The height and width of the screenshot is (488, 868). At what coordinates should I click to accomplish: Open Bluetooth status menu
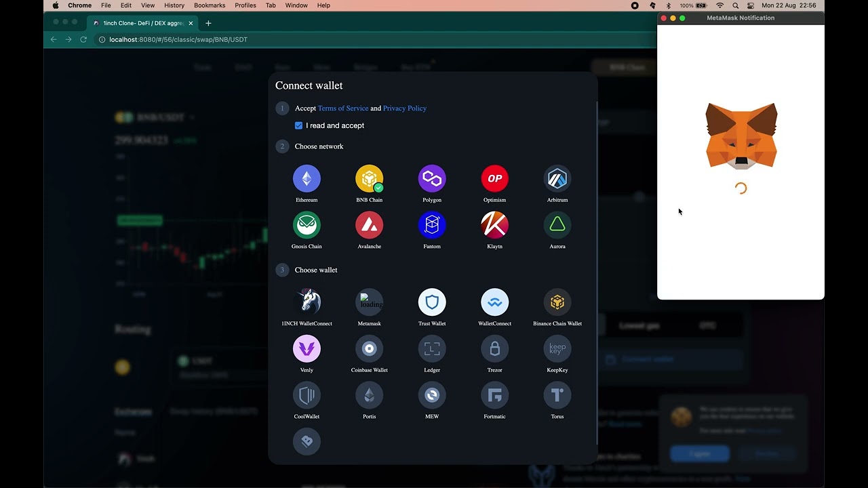click(668, 5)
